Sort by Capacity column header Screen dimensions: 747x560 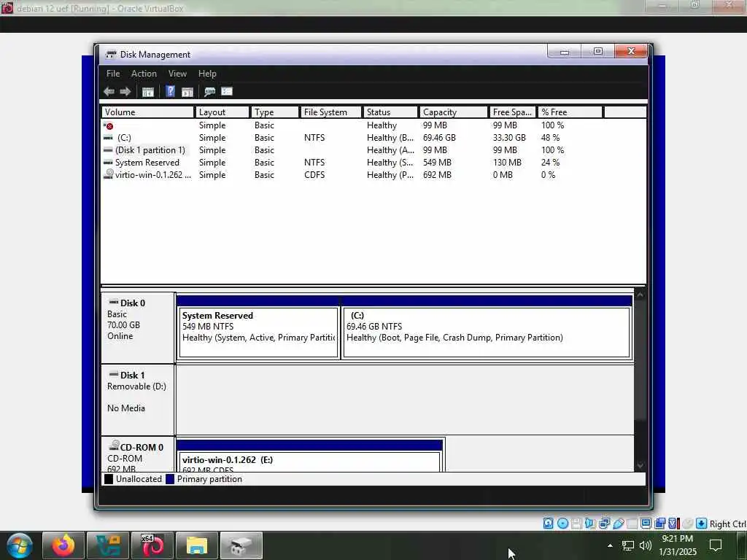(454, 112)
